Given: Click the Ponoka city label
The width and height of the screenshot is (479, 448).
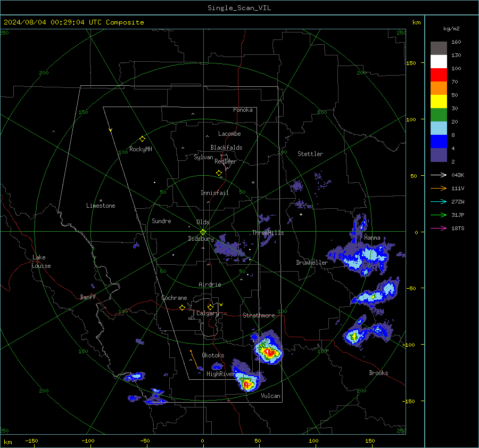Looking at the screenshot, I should pyautogui.click(x=243, y=110).
